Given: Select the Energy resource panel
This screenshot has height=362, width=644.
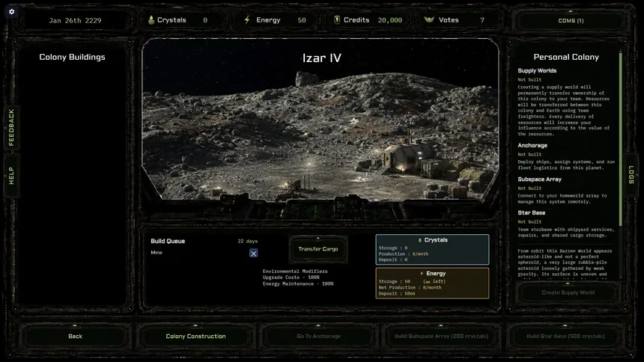Looking at the screenshot, I should point(432,283).
